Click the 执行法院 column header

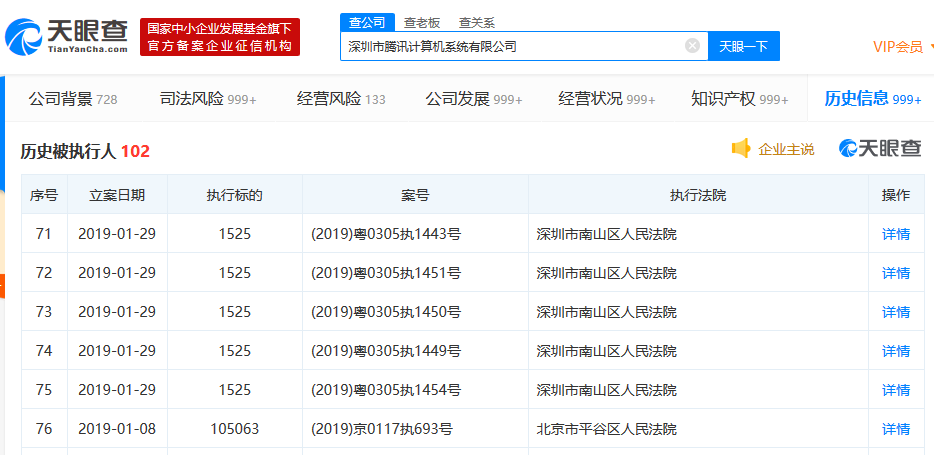click(698, 195)
